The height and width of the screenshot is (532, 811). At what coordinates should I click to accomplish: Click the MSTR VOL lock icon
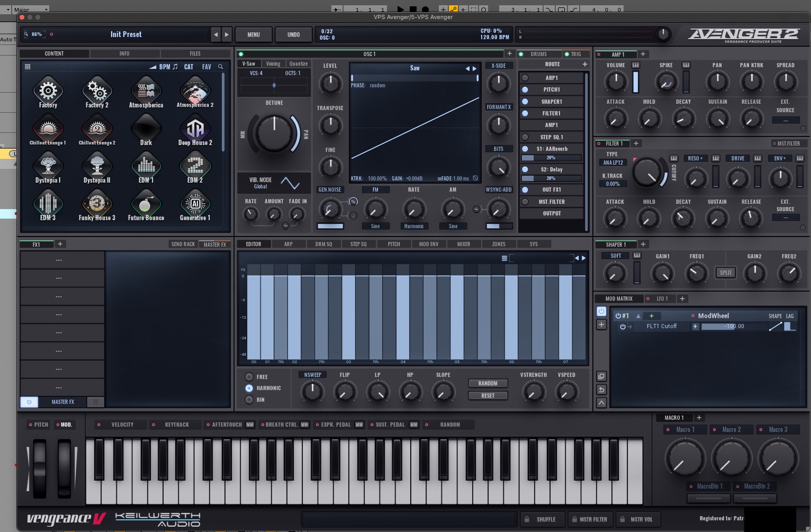623,519
